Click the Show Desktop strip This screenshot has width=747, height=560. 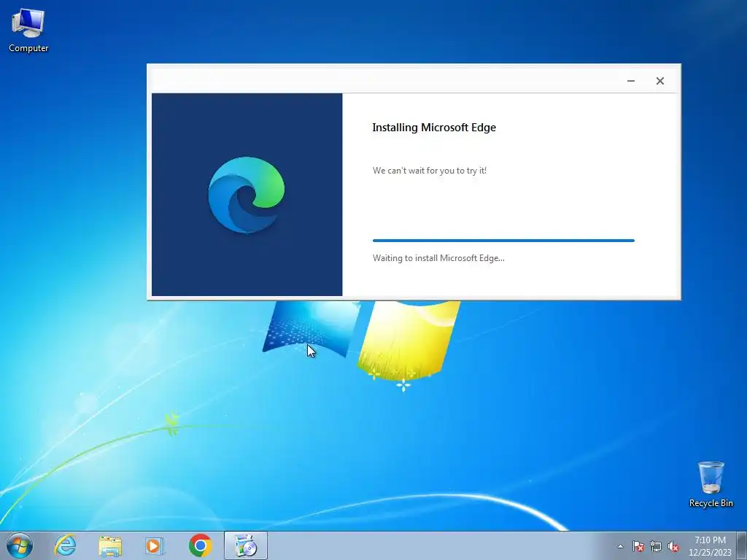pyautogui.click(x=742, y=545)
